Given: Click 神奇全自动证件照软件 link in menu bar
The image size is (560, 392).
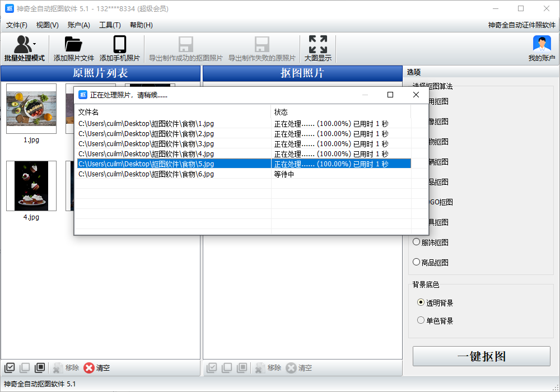Looking at the screenshot, I should (x=521, y=25).
